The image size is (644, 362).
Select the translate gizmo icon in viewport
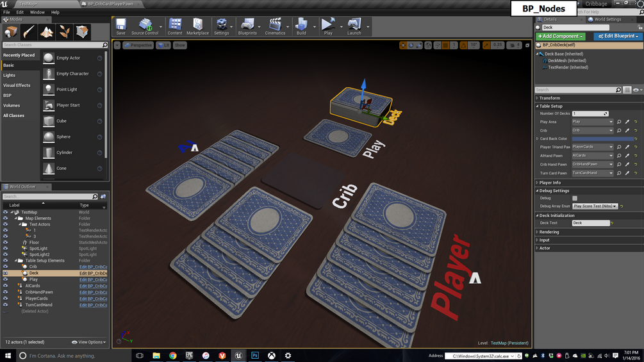click(x=403, y=45)
